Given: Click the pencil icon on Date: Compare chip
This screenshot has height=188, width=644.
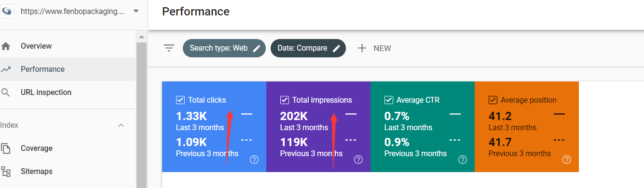Looking at the screenshot, I should coord(336,48).
